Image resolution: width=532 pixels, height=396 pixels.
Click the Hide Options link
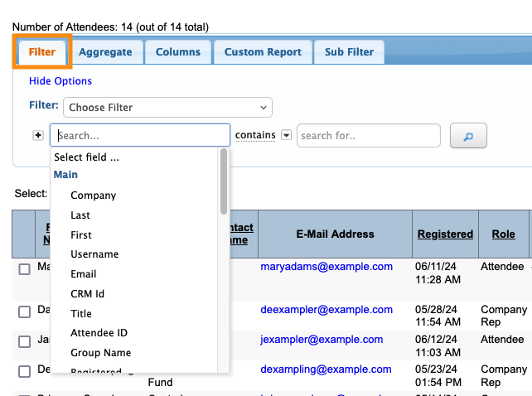tap(60, 81)
